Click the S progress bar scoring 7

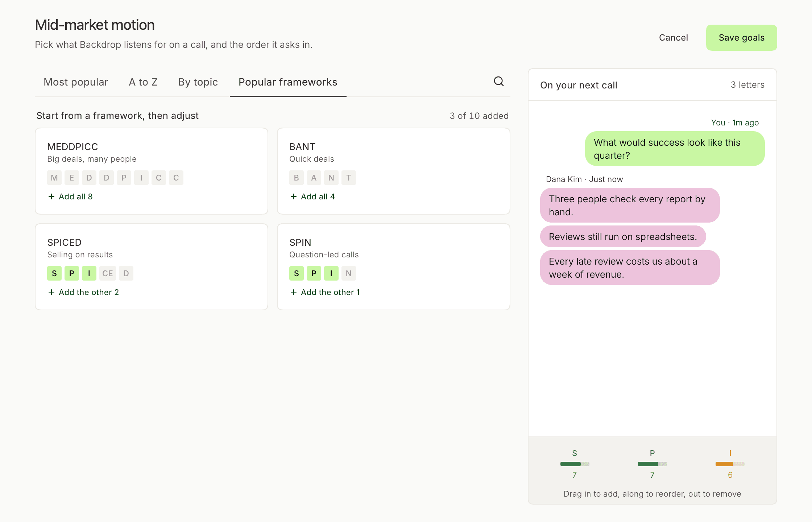click(575, 464)
